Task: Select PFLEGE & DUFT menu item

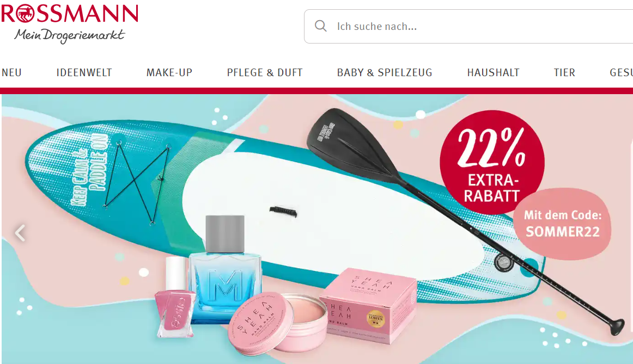Action: point(265,72)
